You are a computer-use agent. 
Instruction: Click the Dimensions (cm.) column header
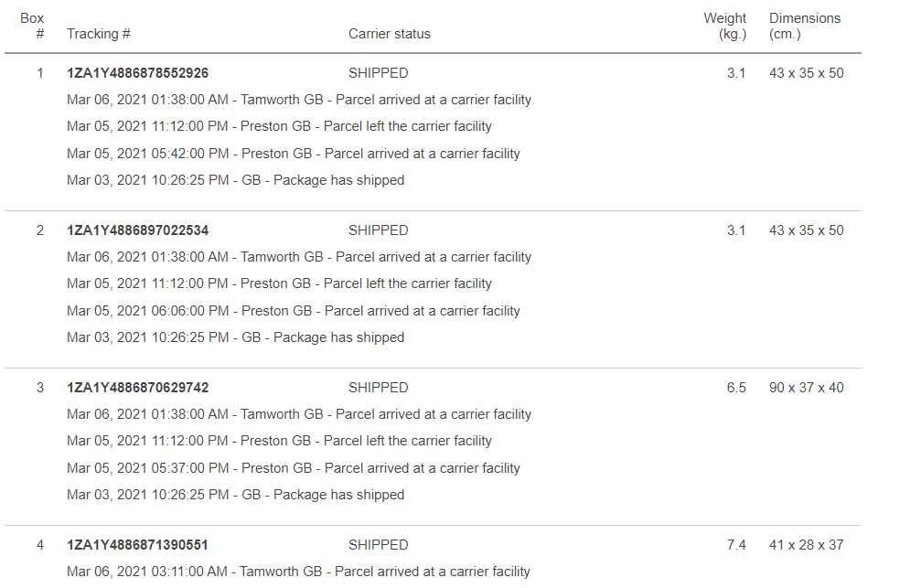(805, 26)
